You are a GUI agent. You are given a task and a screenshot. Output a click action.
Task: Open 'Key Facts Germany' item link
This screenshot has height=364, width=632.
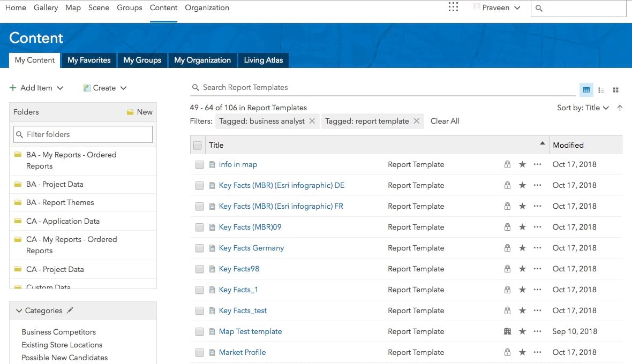(x=251, y=248)
